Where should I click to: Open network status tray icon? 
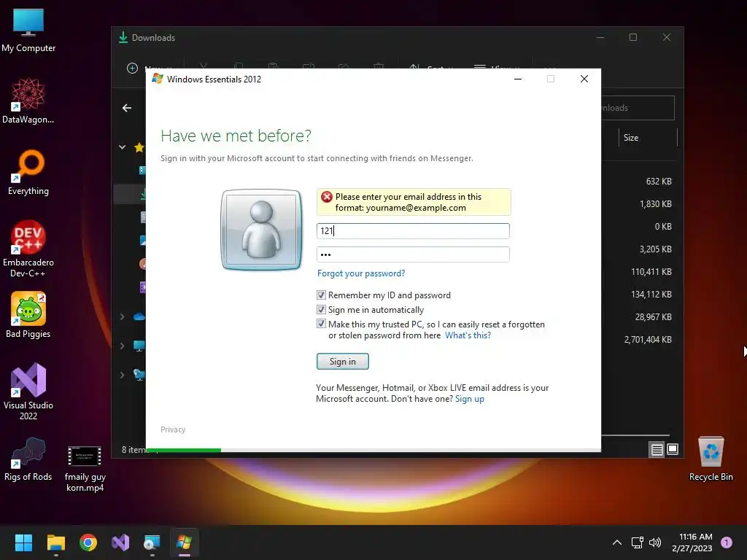(x=637, y=542)
